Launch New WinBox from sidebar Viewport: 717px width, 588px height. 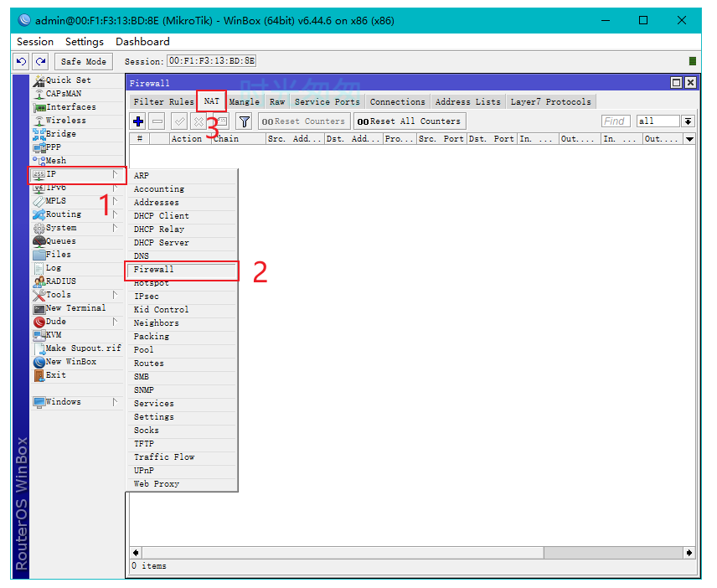pos(77,362)
